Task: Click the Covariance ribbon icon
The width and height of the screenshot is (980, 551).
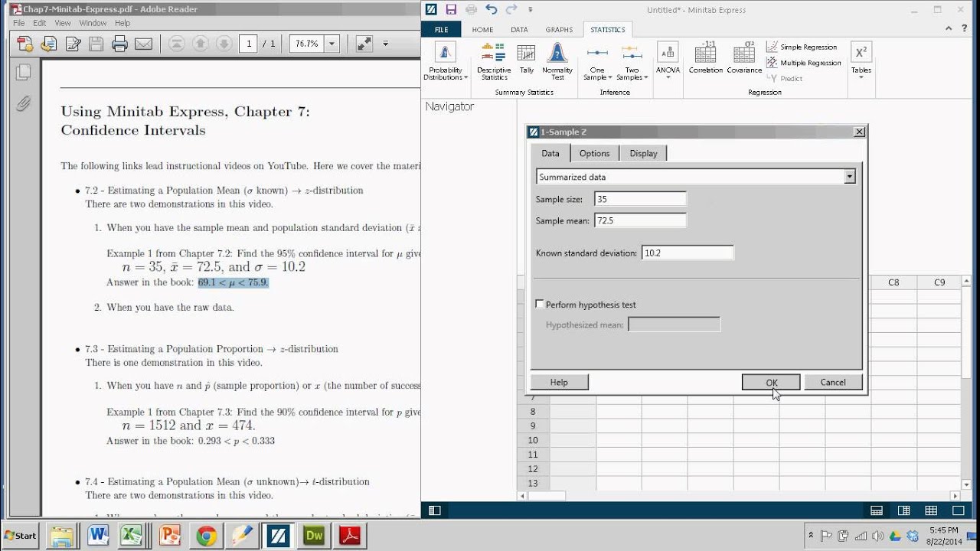Action: (x=744, y=59)
